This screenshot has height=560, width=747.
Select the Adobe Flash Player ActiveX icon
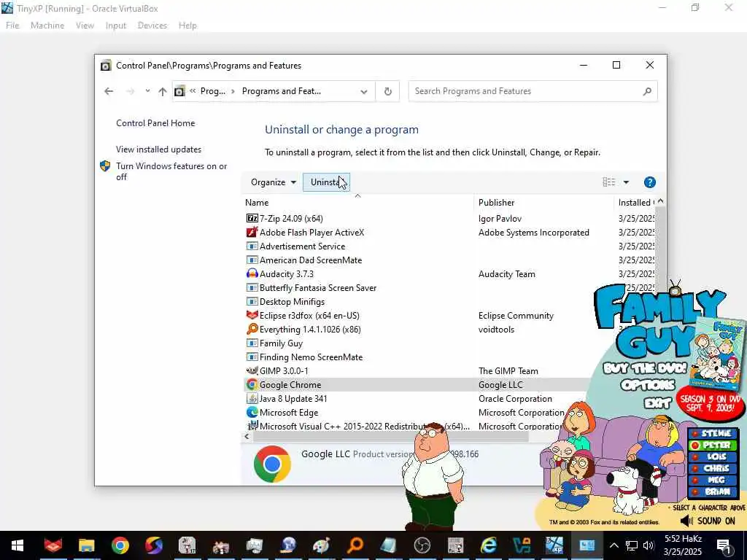tap(252, 232)
